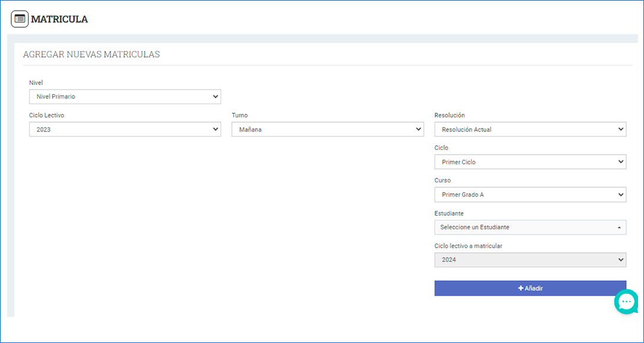This screenshot has width=644, height=343.
Task: Click the Resolución field label
Action: (x=449, y=116)
